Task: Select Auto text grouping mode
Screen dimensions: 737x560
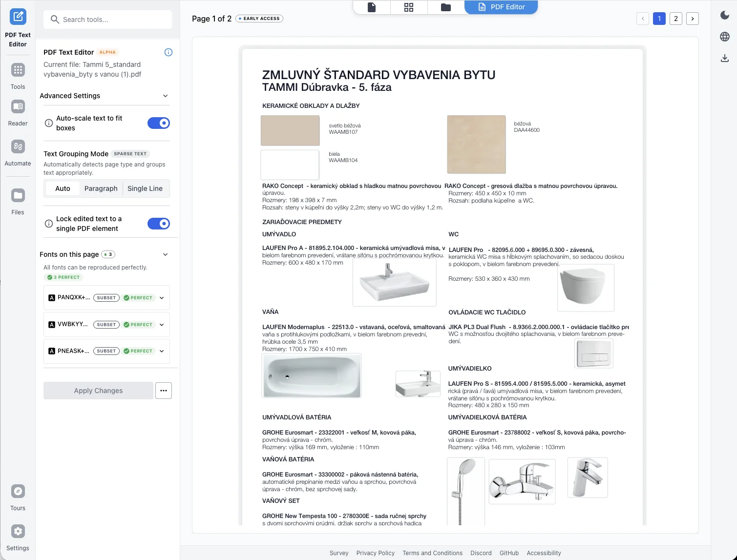Action: click(63, 188)
